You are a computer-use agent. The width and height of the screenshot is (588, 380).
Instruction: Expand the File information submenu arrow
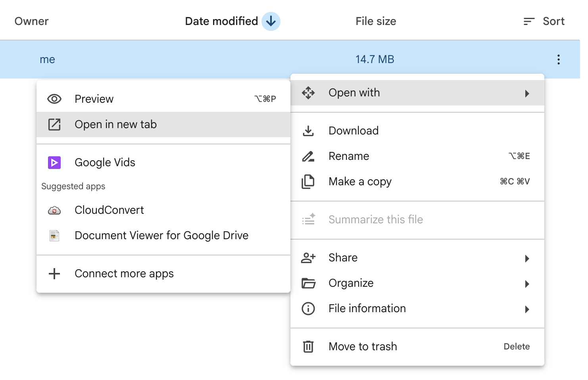click(x=527, y=309)
